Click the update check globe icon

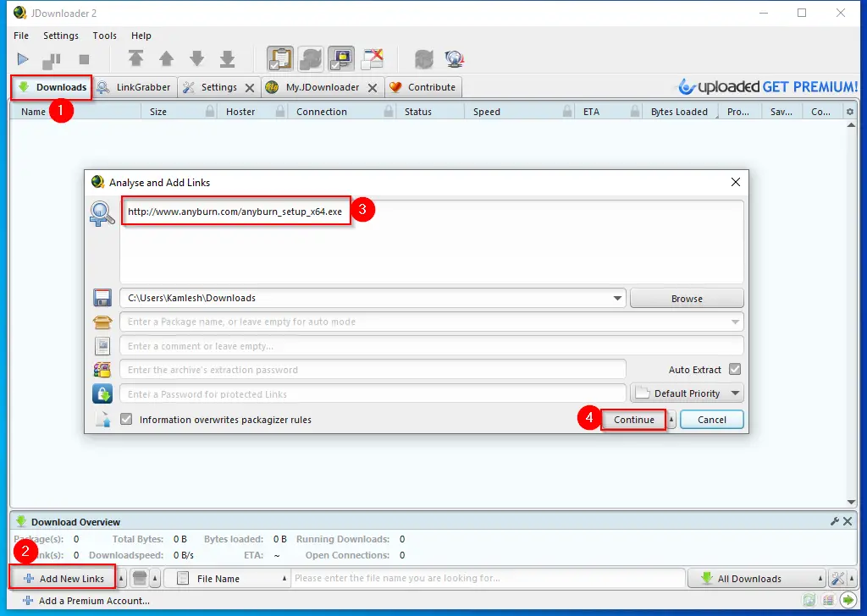[x=455, y=58]
